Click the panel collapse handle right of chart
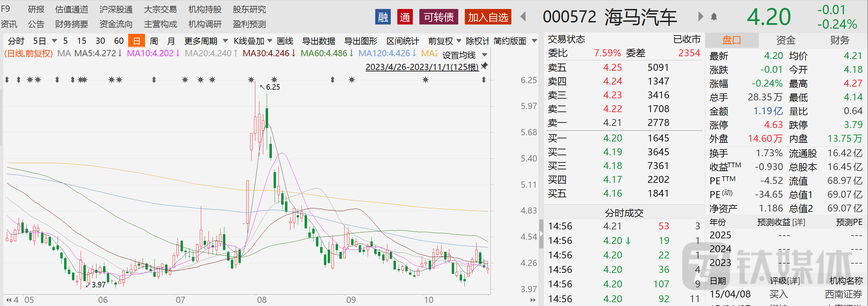The height and width of the screenshot is (306, 868). (x=541, y=234)
